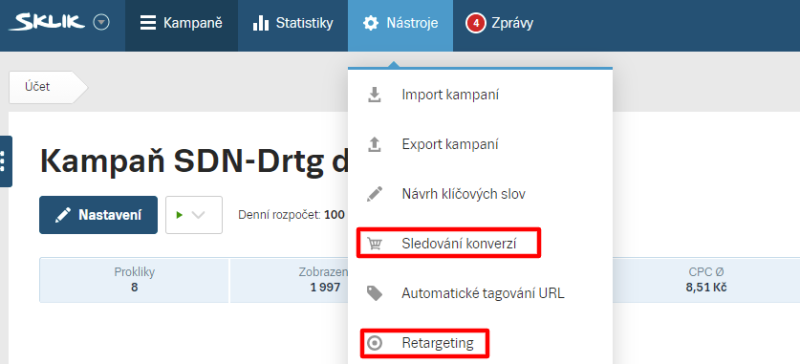Screen dimensions: 800x364
Task: Click the pencil icon beside Návrh klíčových slov
Action: point(374,194)
